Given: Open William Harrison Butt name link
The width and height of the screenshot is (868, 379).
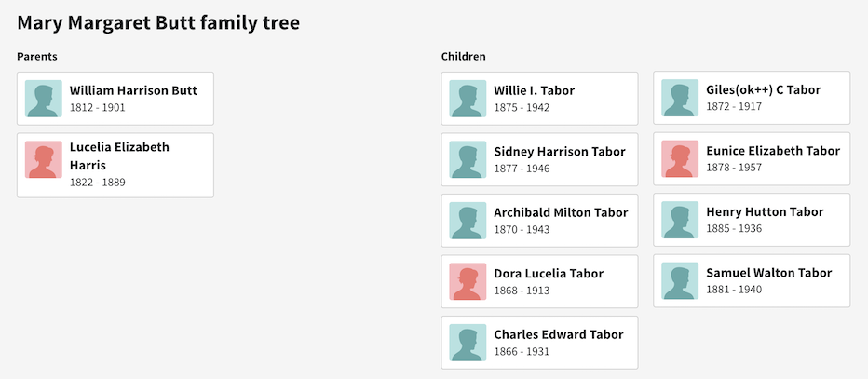Looking at the screenshot, I should click(133, 90).
